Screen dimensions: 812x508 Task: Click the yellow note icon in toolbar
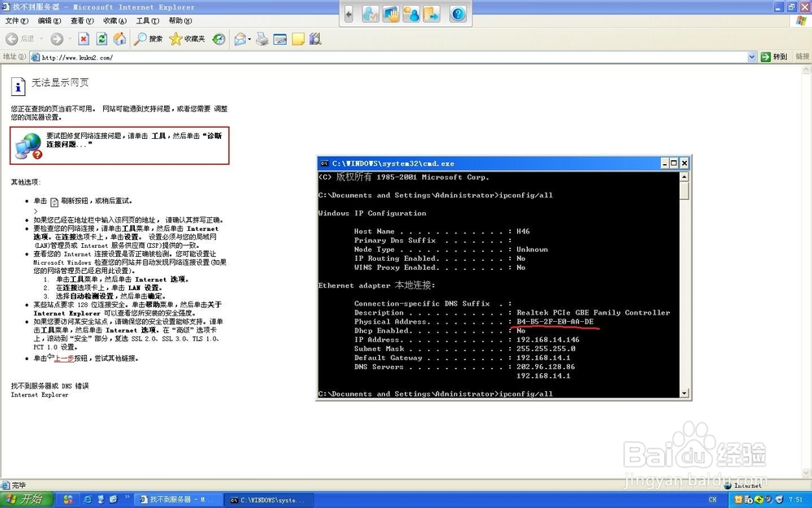coord(298,39)
